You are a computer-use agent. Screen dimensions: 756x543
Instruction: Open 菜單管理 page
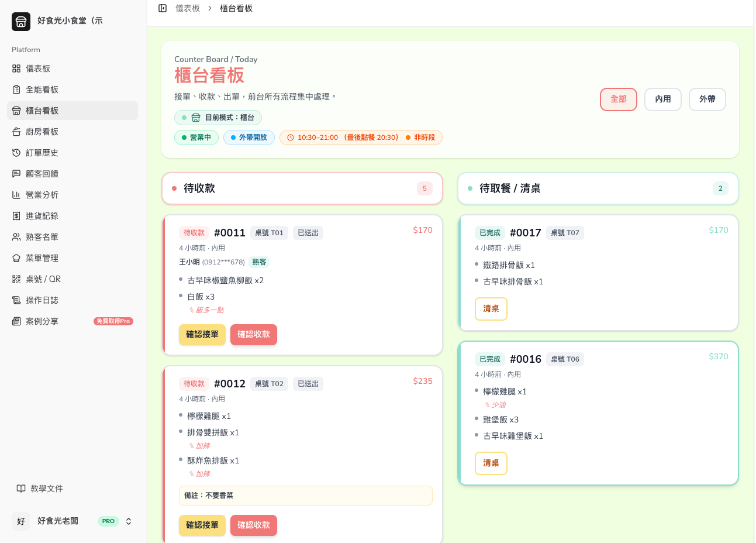(x=73, y=258)
